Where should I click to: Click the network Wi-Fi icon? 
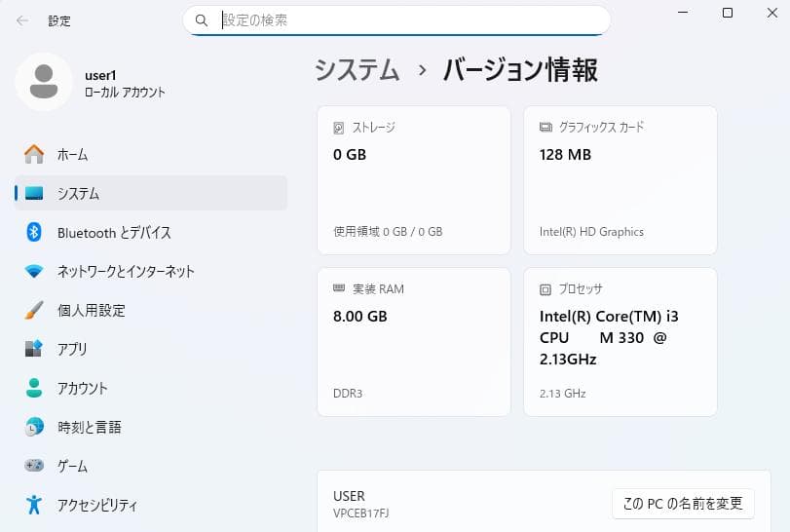pyautogui.click(x=34, y=271)
